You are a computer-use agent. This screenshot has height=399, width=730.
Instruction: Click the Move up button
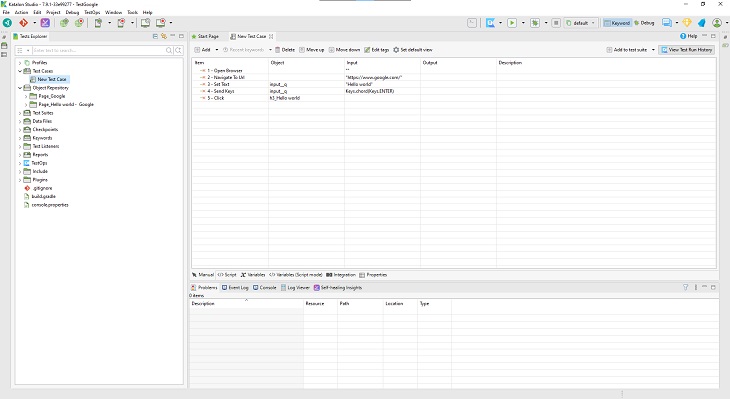coord(311,50)
